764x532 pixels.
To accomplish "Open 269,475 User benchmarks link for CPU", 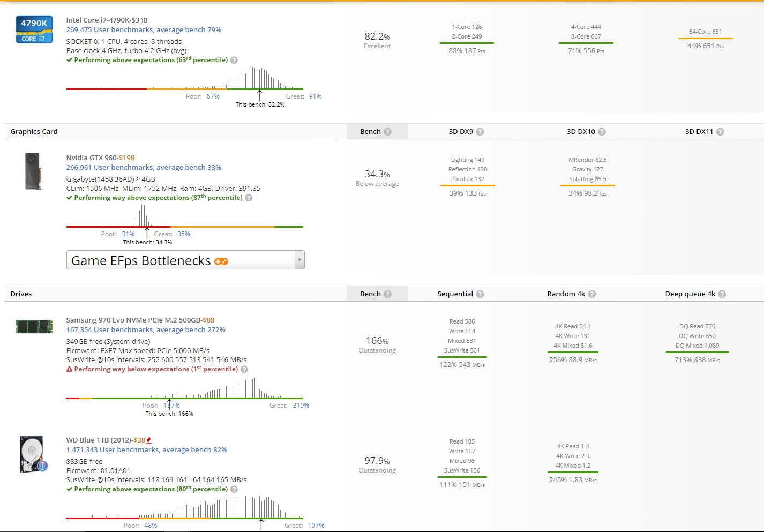I will click(x=144, y=30).
